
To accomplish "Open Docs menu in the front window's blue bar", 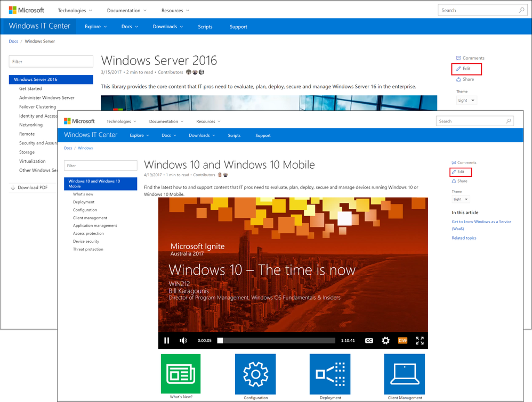I will [x=169, y=135].
